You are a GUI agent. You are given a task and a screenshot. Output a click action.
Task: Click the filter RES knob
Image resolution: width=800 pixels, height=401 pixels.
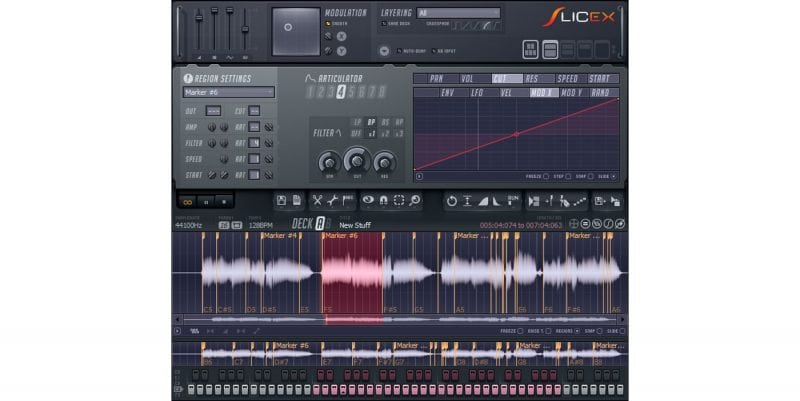[384, 163]
